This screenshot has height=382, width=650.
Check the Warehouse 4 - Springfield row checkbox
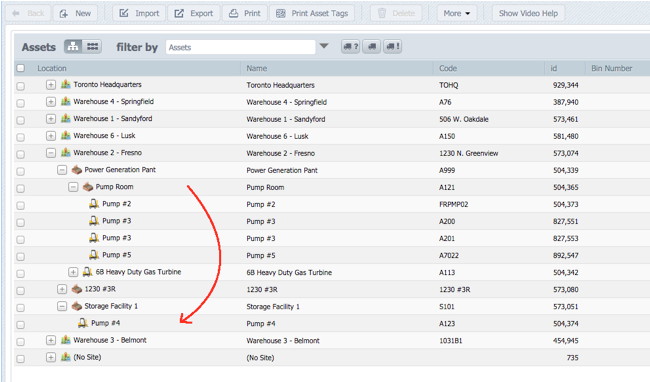pos(20,103)
